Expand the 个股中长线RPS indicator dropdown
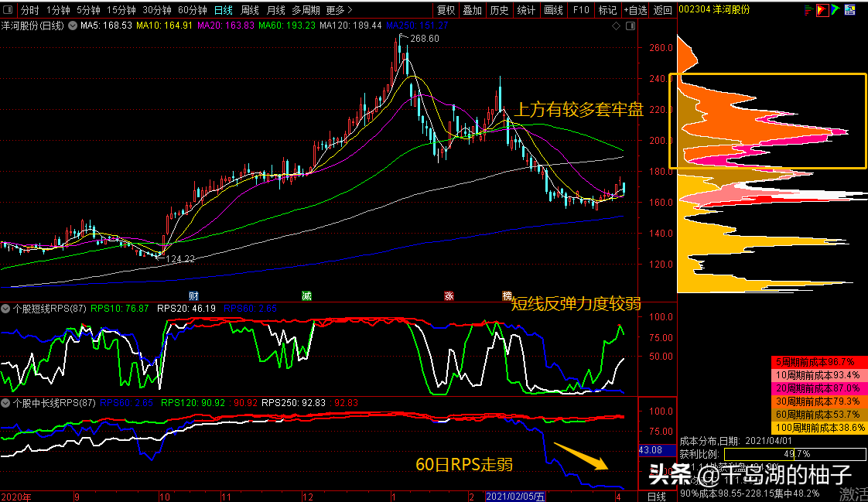The height and width of the screenshot is (502, 868). coord(5,403)
